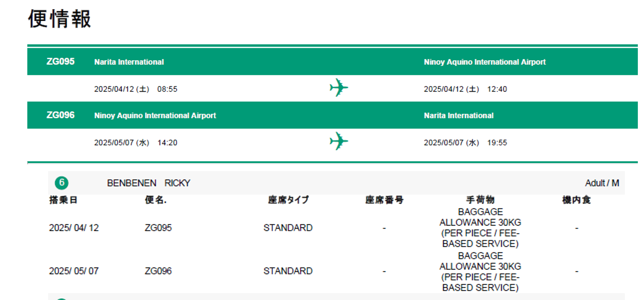Click the 19:55 arrival time at Narita
The image size is (644, 300).
pos(497,143)
